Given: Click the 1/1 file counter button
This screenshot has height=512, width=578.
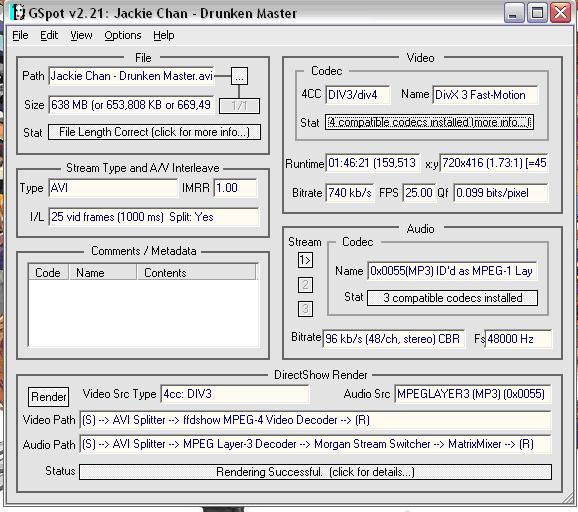Looking at the screenshot, I should (x=239, y=106).
